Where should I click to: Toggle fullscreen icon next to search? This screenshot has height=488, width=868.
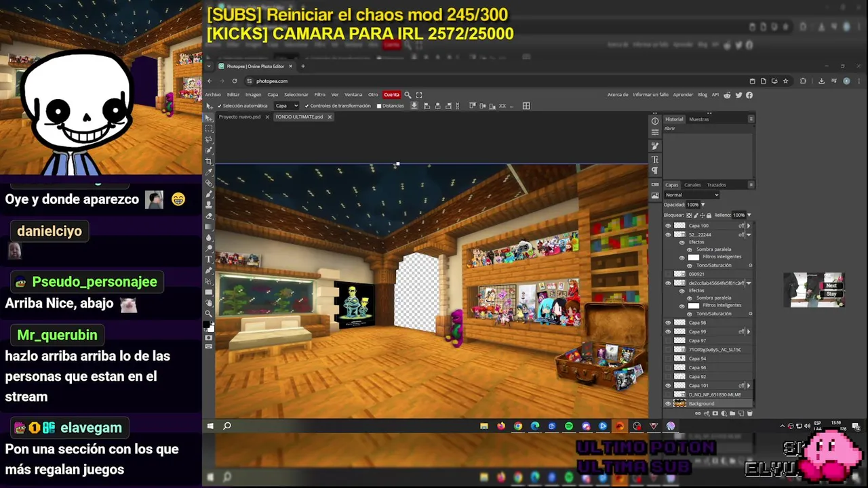point(419,95)
